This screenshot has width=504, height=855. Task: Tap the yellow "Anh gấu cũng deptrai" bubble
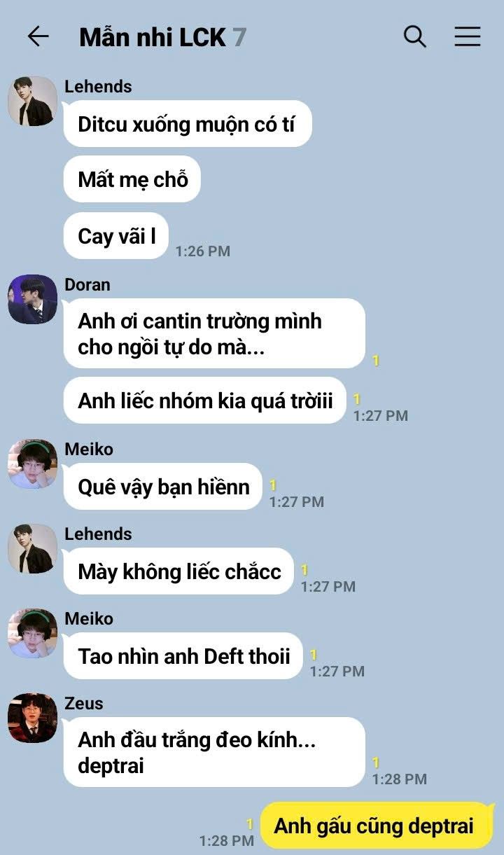point(377,826)
